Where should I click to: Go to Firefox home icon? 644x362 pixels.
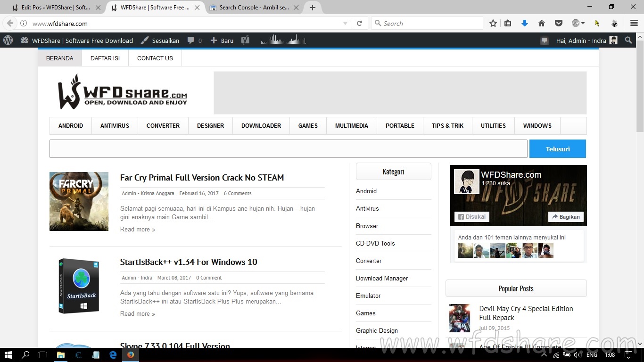(x=541, y=23)
